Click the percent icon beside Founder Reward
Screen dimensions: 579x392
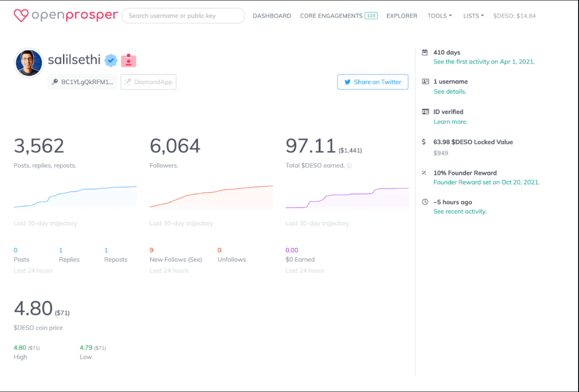(x=424, y=173)
